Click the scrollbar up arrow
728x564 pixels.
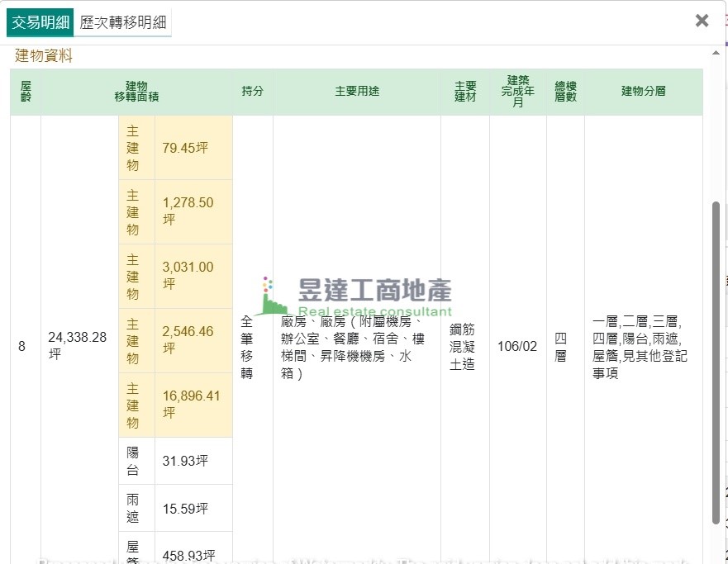tap(716, 54)
